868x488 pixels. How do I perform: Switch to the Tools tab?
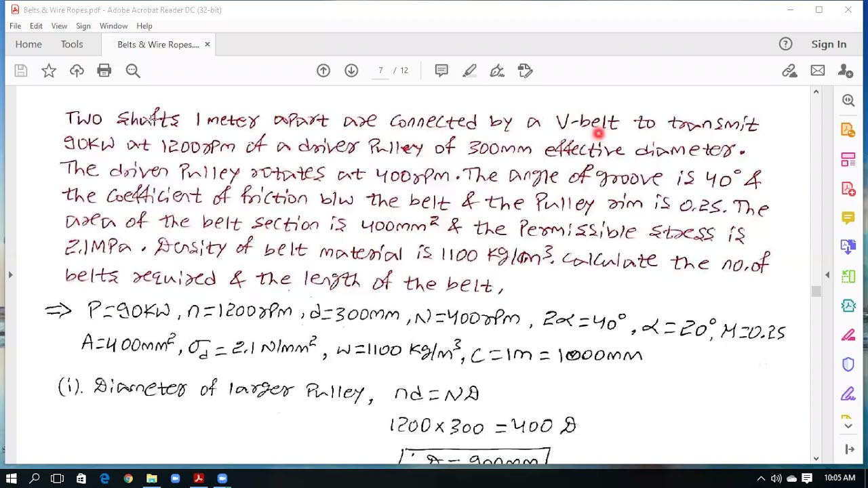[x=72, y=44]
